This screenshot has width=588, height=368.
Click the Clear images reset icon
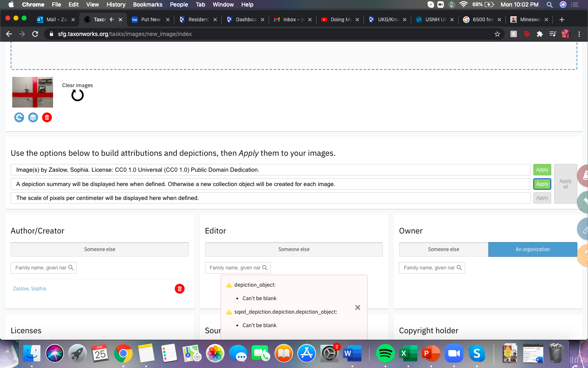tap(78, 95)
